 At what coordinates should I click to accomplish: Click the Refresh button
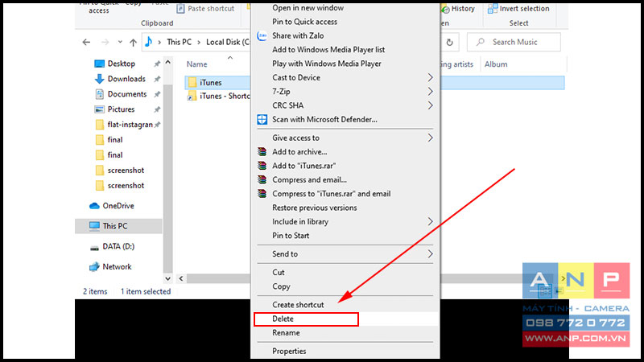coord(450,43)
